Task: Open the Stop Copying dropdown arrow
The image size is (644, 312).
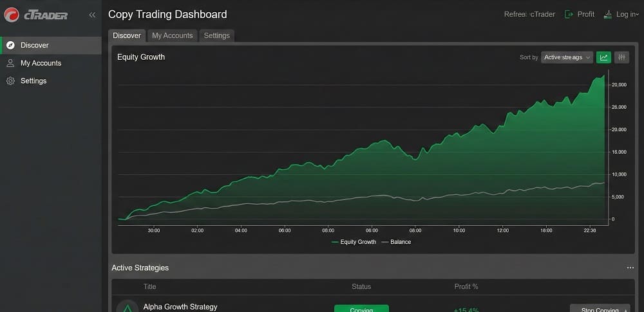Action: click(x=624, y=310)
